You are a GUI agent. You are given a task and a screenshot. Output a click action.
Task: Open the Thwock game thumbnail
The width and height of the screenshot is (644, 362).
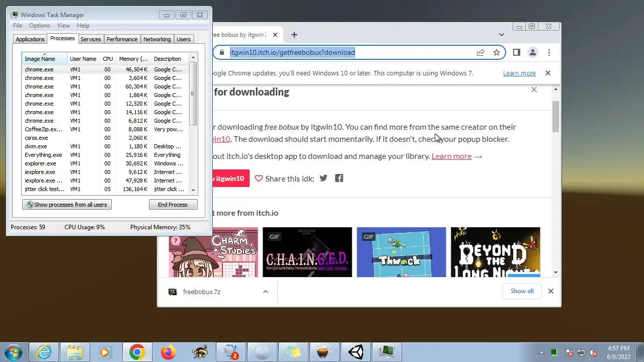401,252
